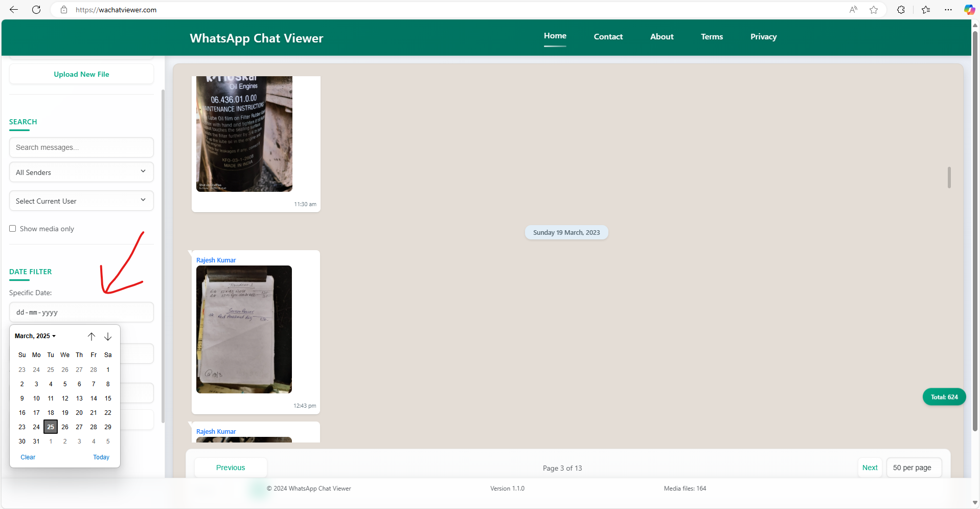Open the browser extensions panel
The width and height of the screenshot is (980, 509).
901,10
